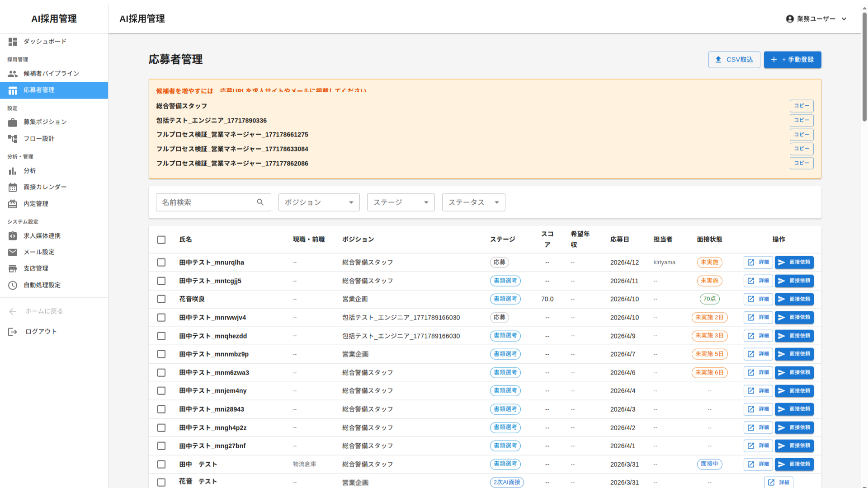The image size is (868, 488).
Task: Open フロー設計 menu item
Action: pyautogui.click(x=54, y=139)
